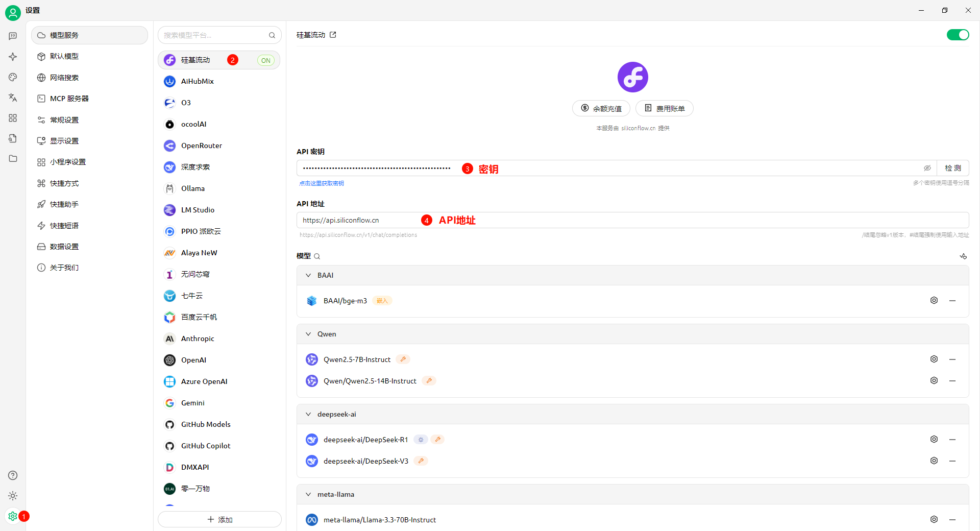Select the Anthropic provider
This screenshot has width=980, height=531.
[x=219, y=339]
